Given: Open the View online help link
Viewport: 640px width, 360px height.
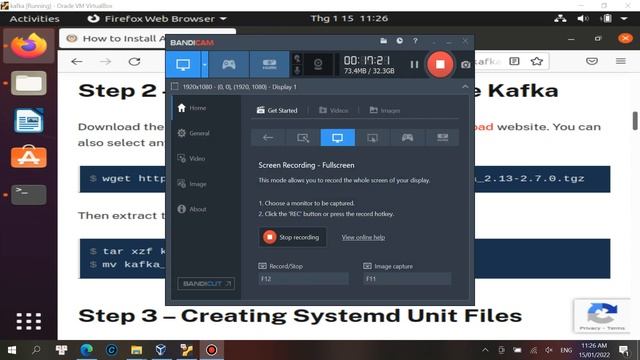Looking at the screenshot, I should pyautogui.click(x=363, y=237).
